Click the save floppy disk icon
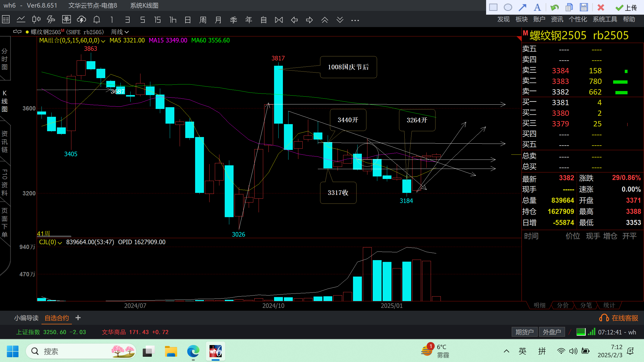 click(584, 7)
